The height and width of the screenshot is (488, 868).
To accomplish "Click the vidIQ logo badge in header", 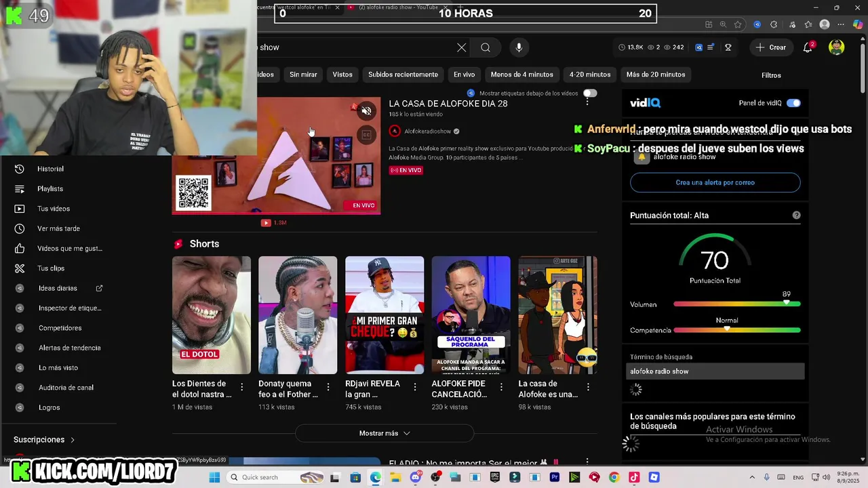I will click(x=699, y=47).
